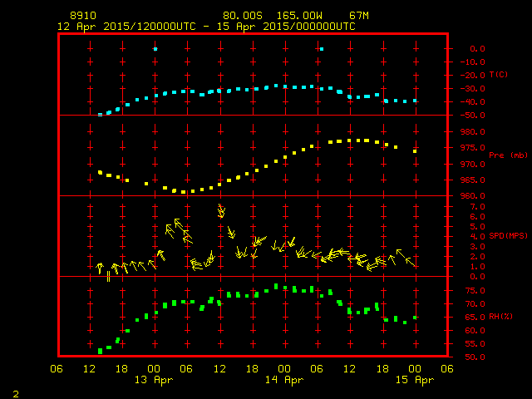Click the '-40.0' temperature axis value
Image resolution: width=532 pixels, height=399 pixels.
tap(473, 101)
